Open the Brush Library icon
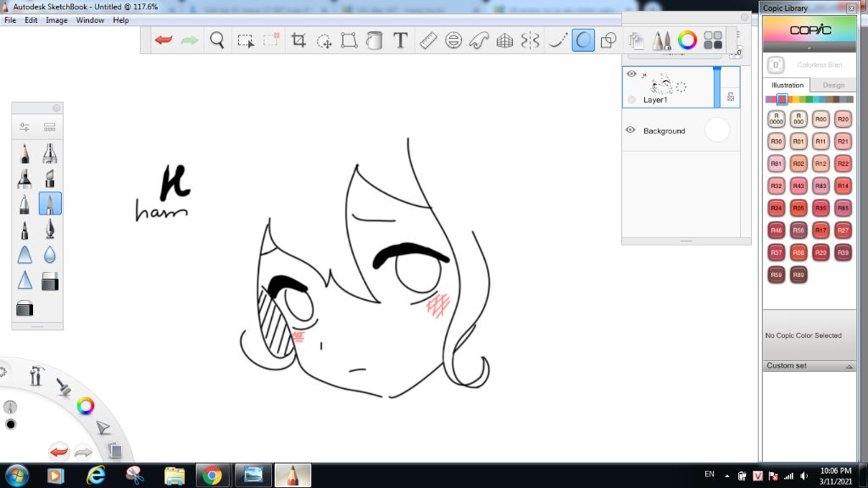This screenshot has height=488, width=868. [x=50, y=127]
